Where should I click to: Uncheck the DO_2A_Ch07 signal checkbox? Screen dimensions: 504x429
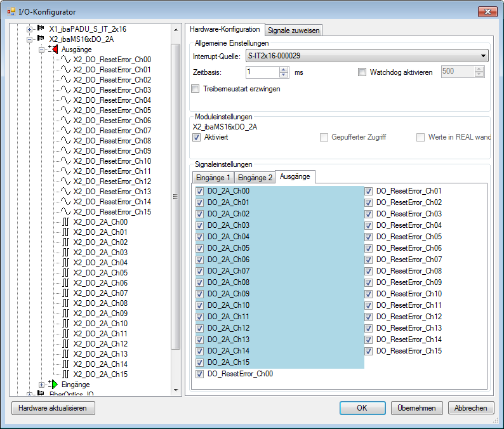point(199,271)
